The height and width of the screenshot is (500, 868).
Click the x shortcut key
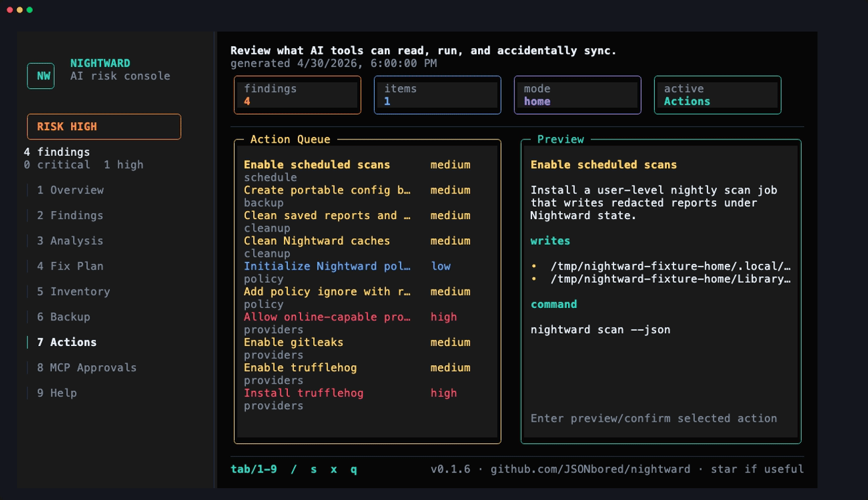click(x=334, y=469)
